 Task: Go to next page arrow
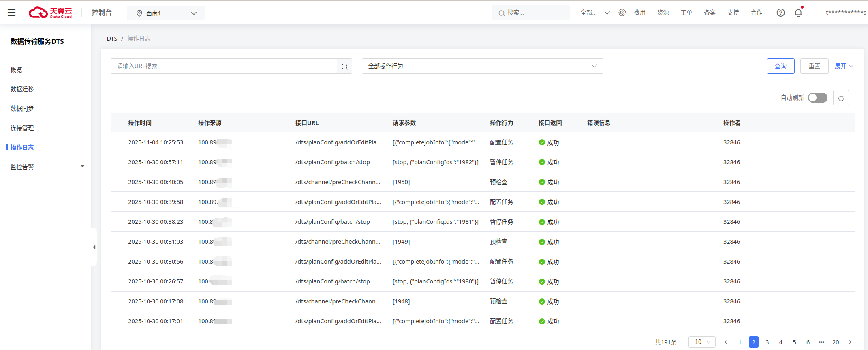850,342
